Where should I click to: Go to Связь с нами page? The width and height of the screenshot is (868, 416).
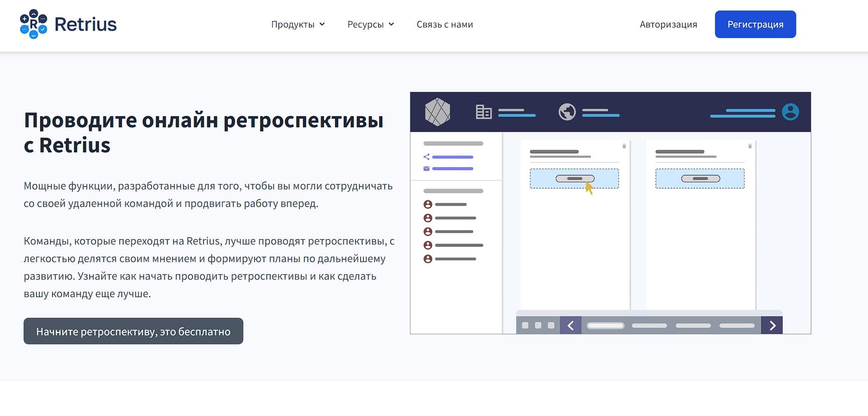click(x=445, y=24)
